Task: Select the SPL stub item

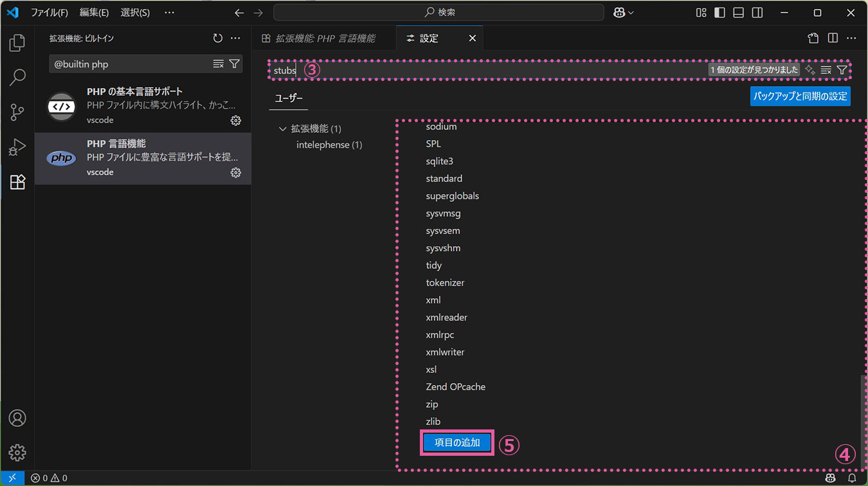Action: (433, 144)
